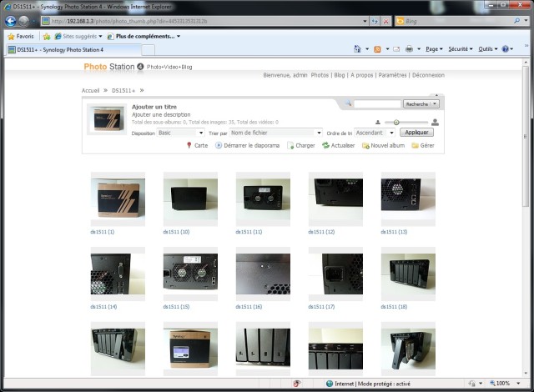
Task: Open the Sécurité menu
Action: pos(461,49)
